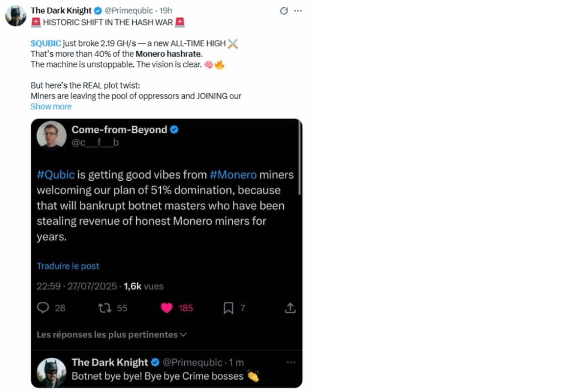This screenshot has width=588, height=392.
Task: Expand Les réponses les plus pertinentes dropdown
Action: point(112,335)
